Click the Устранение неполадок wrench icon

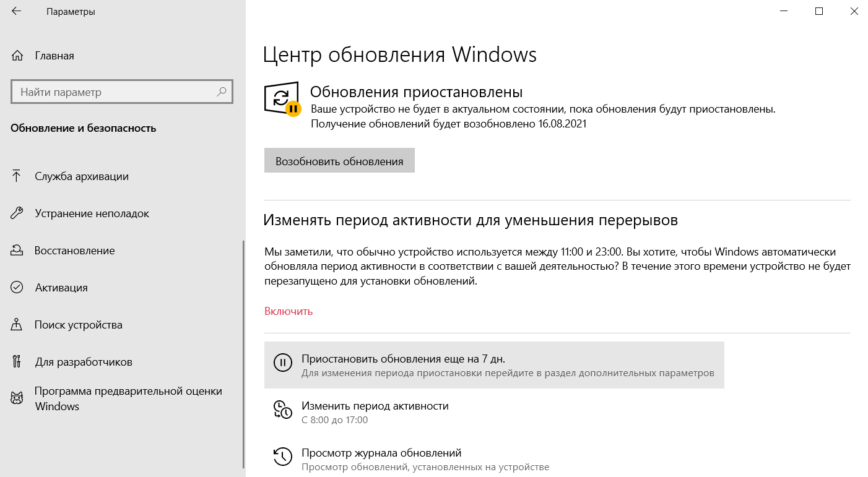(17, 213)
